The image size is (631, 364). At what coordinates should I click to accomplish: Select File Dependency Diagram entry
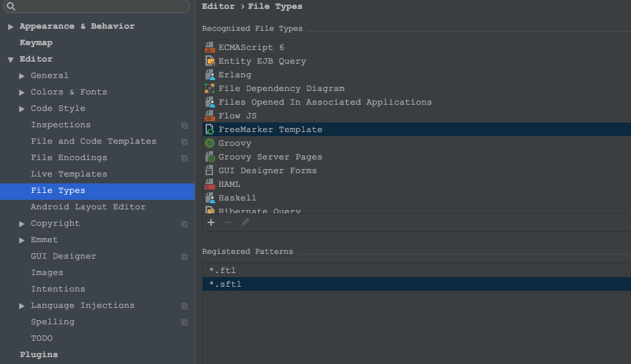pyautogui.click(x=417, y=88)
